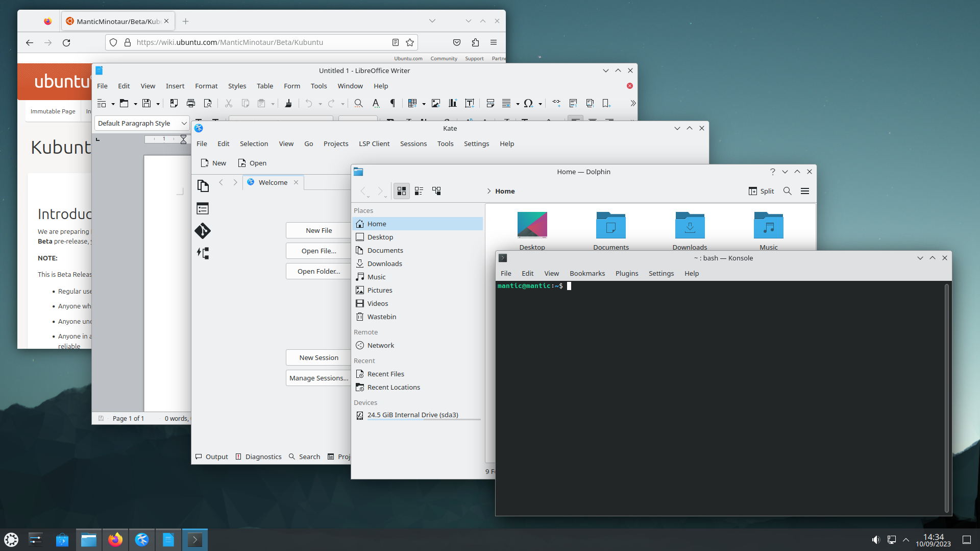Switch Dolphin to Icons view mode
The width and height of the screenshot is (980, 551).
[402, 191]
